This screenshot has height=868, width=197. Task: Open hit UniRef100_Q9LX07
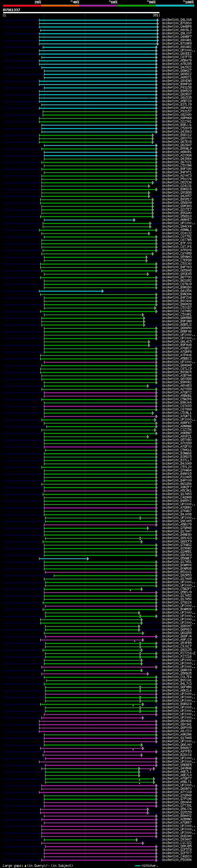point(177,33)
